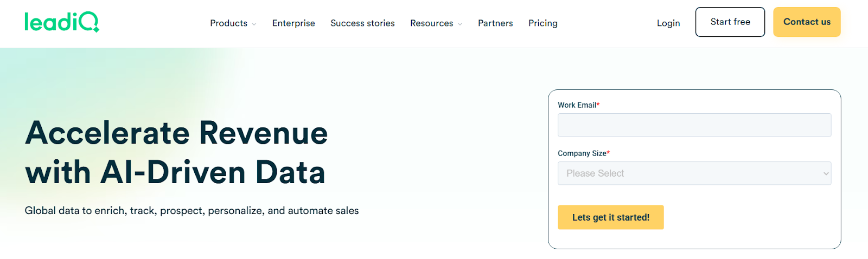
Task: Click the Start free button
Action: coord(730,22)
